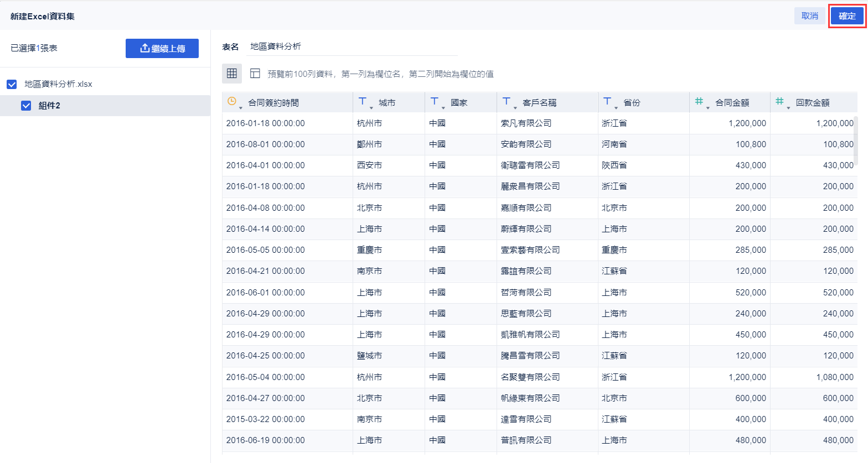
Task: Click the 陝西省 province cell
Action: coord(644,165)
